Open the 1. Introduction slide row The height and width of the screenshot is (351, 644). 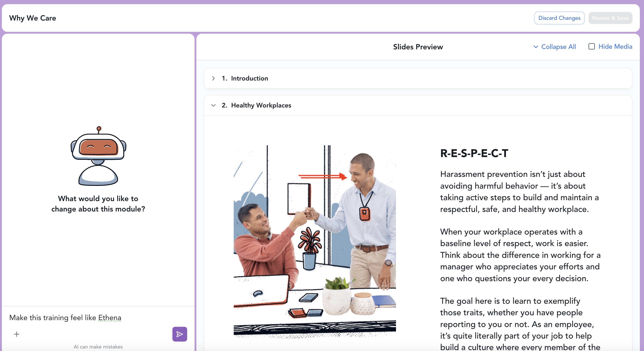point(418,78)
